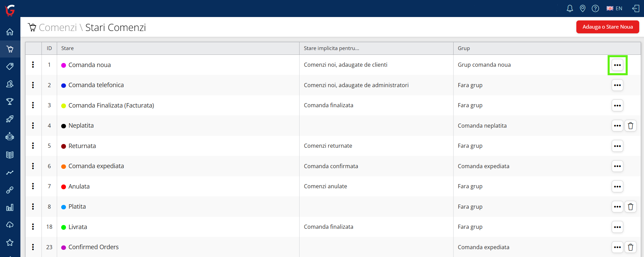Open the trophy icon in sidebar
This screenshot has width=644, height=257.
[x=10, y=101]
